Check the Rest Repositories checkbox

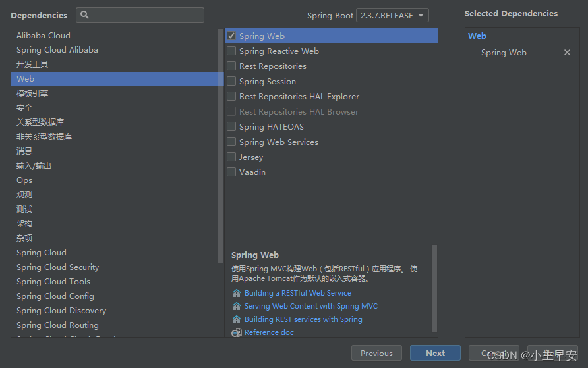pyautogui.click(x=231, y=66)
